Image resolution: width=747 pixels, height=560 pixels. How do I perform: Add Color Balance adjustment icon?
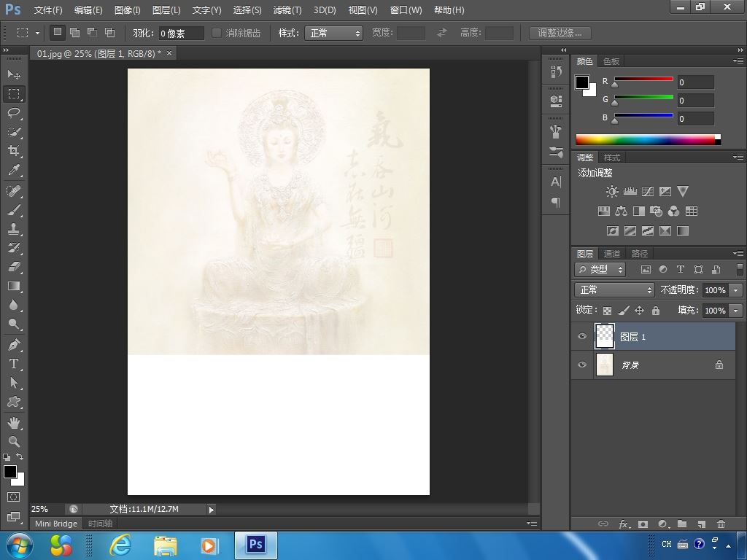[621, 211]
